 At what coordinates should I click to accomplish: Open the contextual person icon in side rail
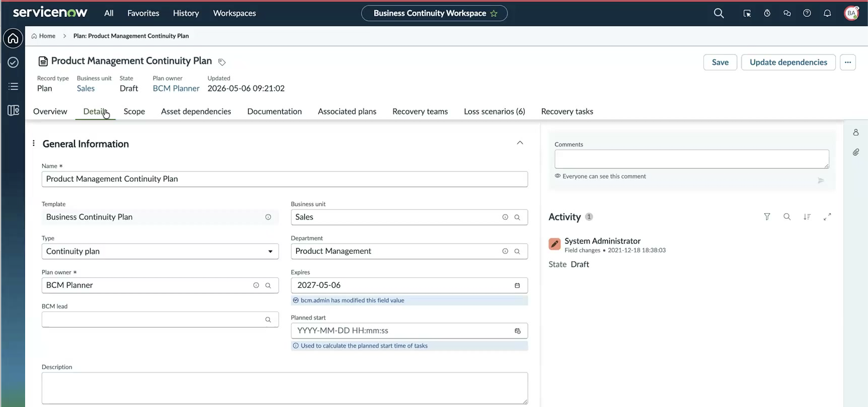tap(855, 132)
